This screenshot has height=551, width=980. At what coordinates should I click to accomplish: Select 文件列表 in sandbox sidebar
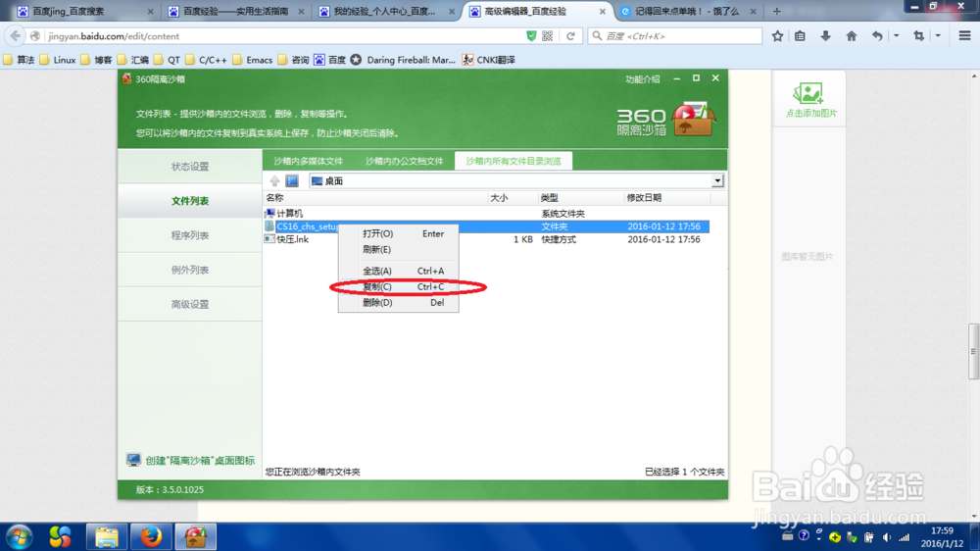[x=190, y=201]
